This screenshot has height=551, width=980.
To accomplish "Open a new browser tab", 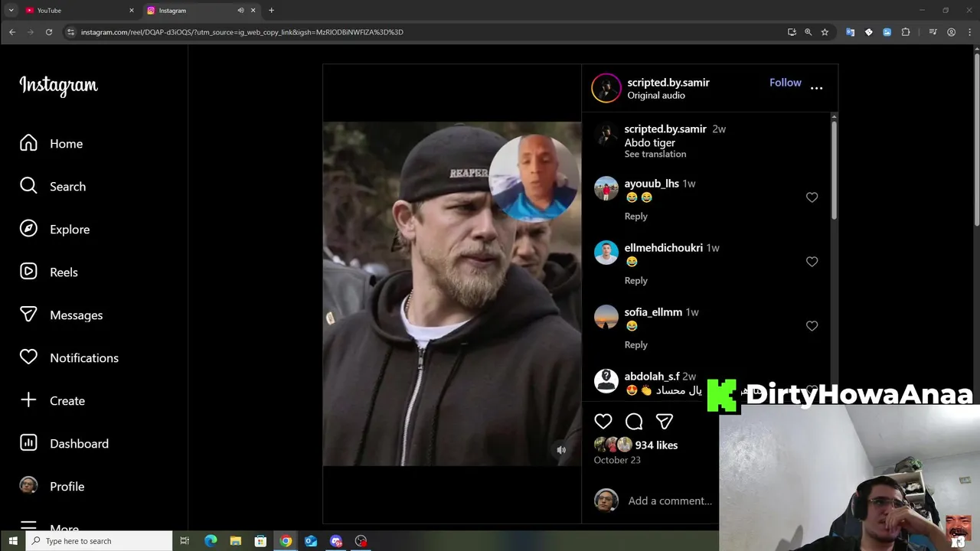I will coord(271,11).
